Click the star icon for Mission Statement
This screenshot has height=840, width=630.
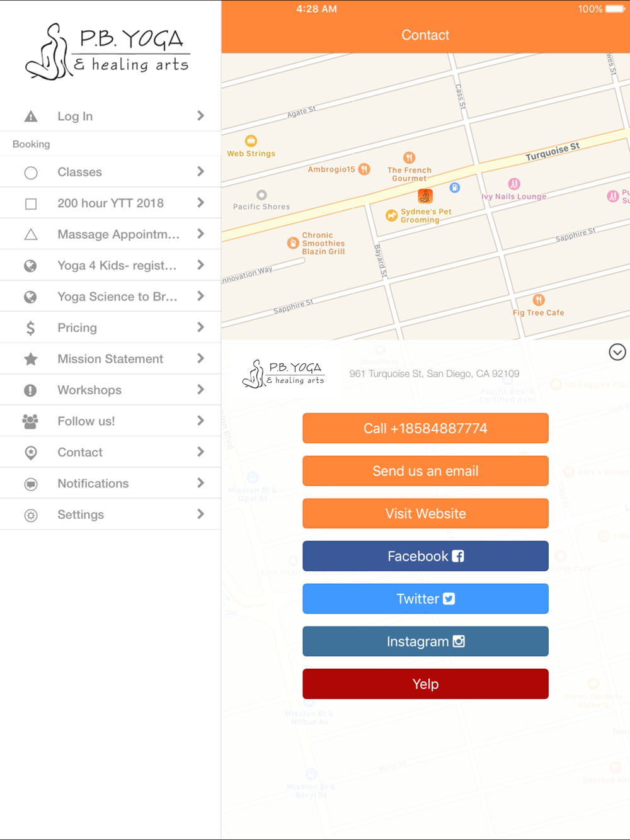(x=30, y=359)
